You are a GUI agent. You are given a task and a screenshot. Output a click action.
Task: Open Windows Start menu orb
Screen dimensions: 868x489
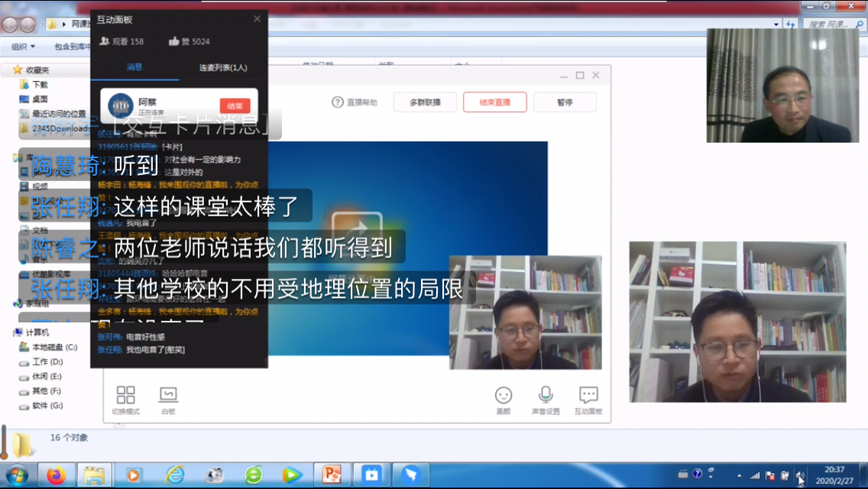(17, 475)
